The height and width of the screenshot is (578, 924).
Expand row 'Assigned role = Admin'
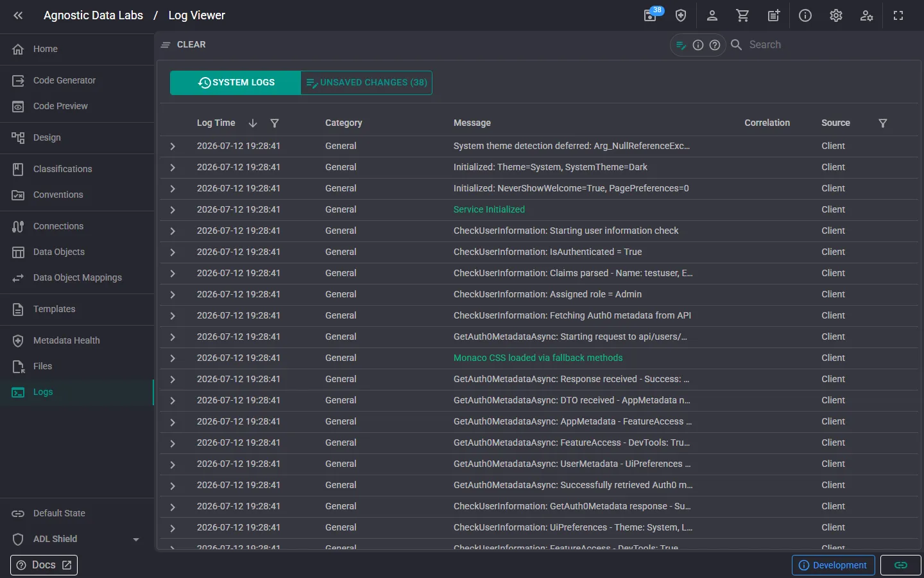point(173,295)
